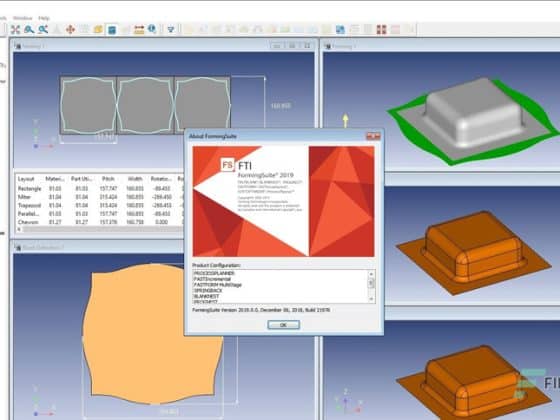The width and height of the screenshot is (560, 420).
Task: Click the Product Configuration list up arrow
Action: 371,274
